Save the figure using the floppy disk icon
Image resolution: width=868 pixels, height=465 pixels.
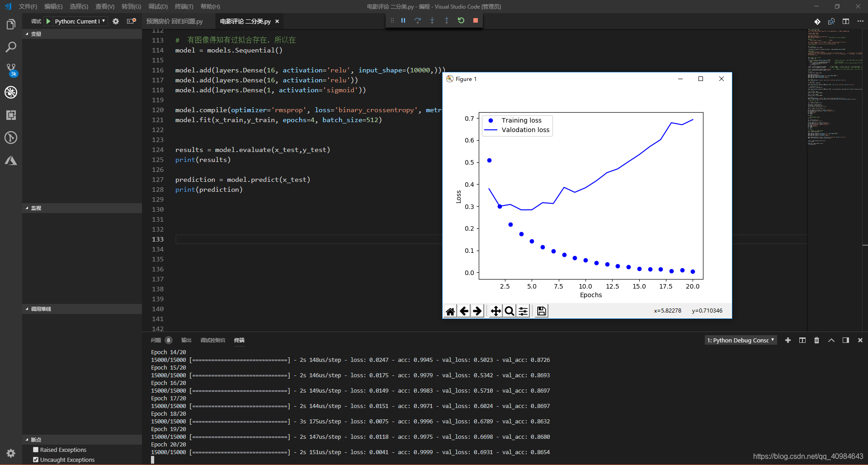542,311
